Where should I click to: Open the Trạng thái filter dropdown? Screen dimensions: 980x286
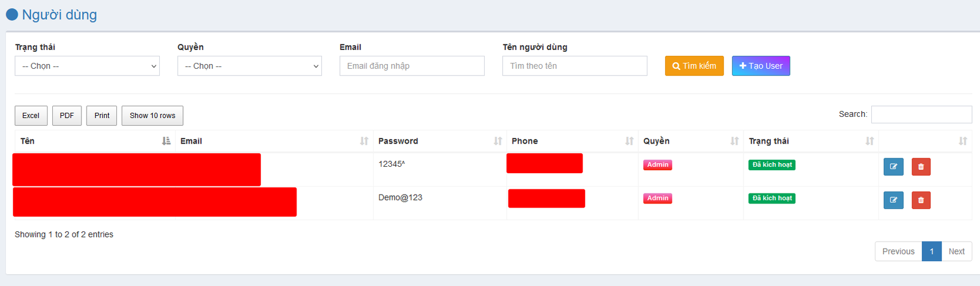tap(87, 66)
